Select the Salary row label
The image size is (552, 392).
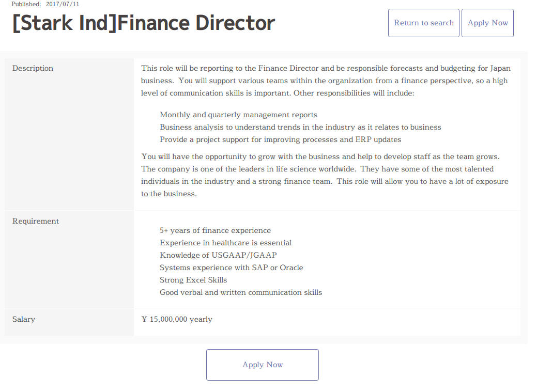point(24,319)
